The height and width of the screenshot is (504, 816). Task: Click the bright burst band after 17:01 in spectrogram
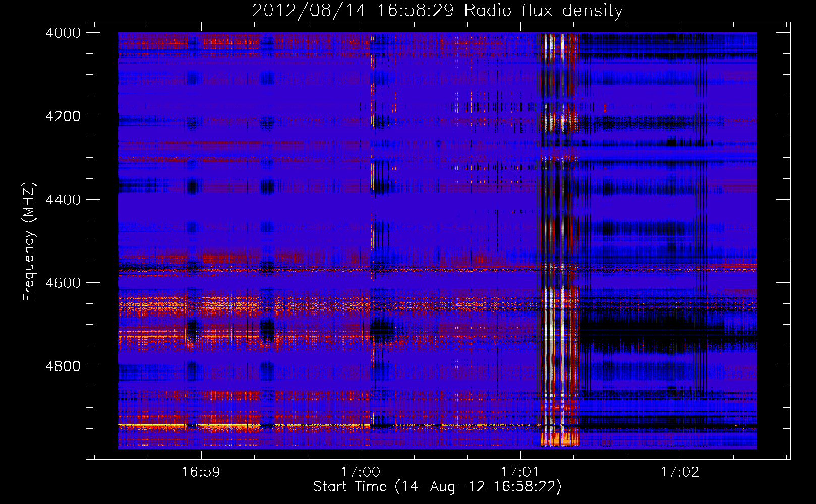(x=559, y=239)
